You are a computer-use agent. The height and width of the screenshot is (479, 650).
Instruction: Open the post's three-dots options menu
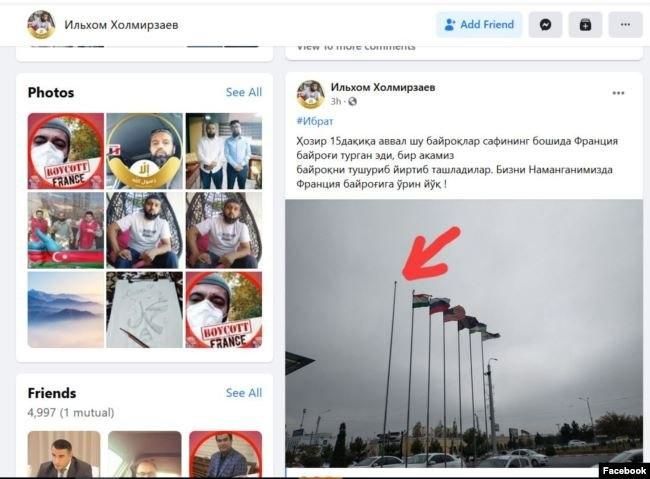click(618, 93)
